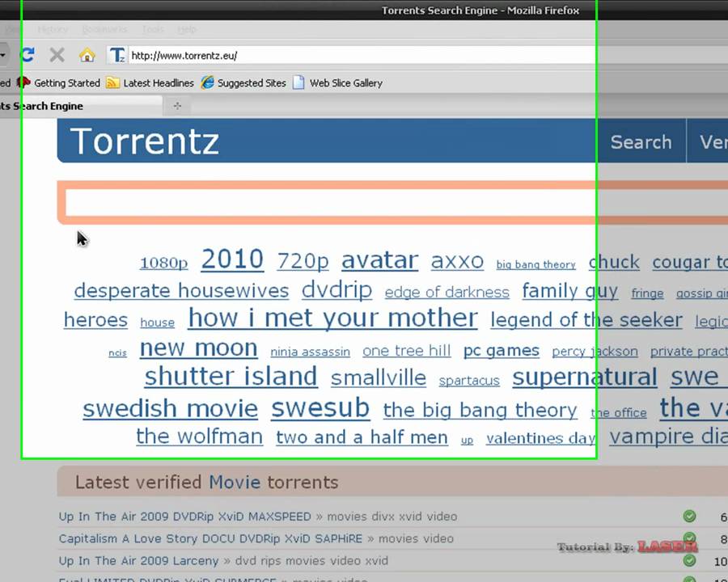Open the shutter island tag

tap(231, 377)
